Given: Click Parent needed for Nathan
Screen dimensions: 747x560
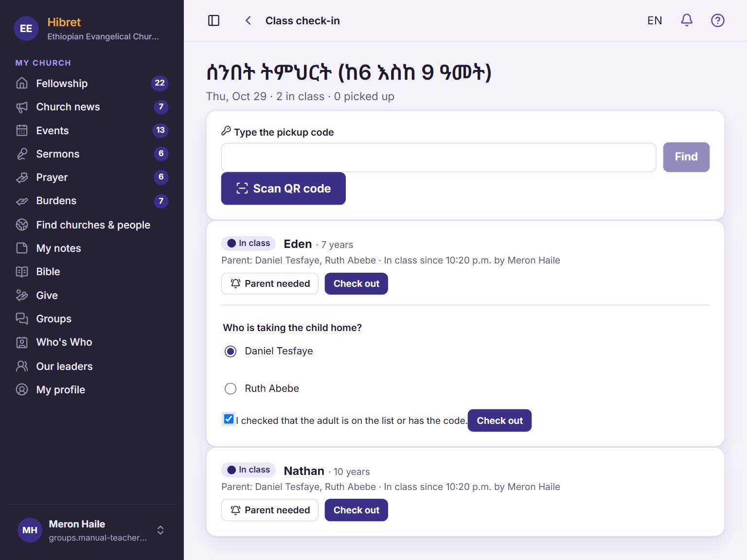Looking at the screenshot, I should [270, 510].
